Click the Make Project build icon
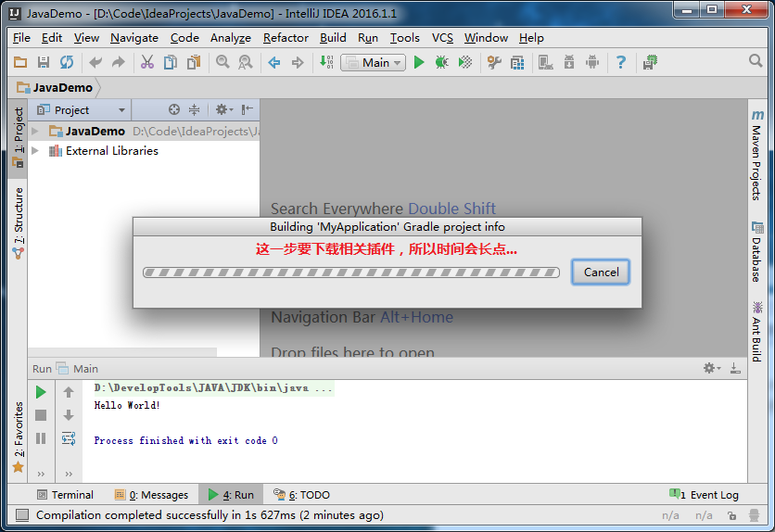 tap(326, 62)
